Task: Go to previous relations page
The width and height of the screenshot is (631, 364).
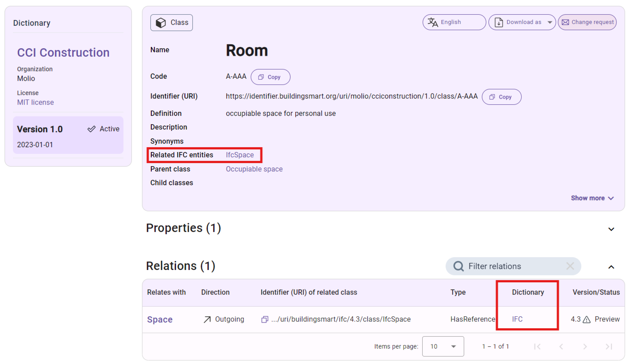Action: (x=561, y=347)
